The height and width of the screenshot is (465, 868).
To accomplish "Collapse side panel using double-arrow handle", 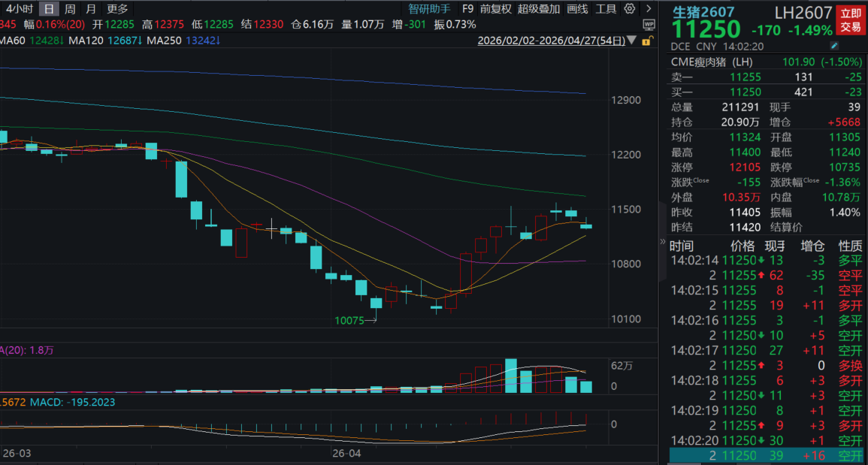I will 662,242.
